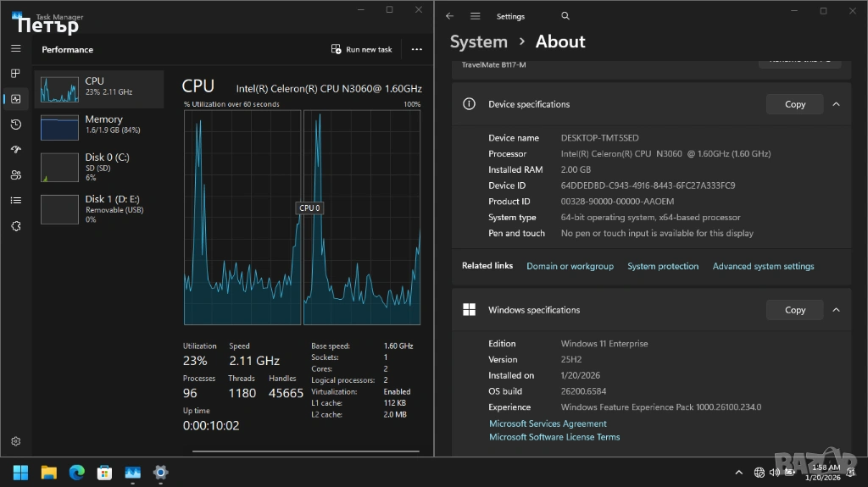Open App history icon in Task Manager
Screen dimensions: 868x487
click(15, 125)
